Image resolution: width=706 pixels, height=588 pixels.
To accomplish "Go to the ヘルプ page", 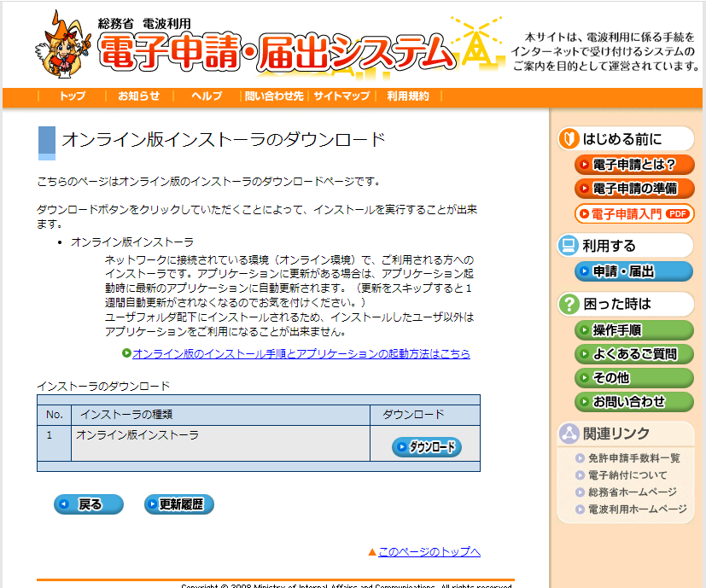I will pyautogui.click(x=207, y=96).
